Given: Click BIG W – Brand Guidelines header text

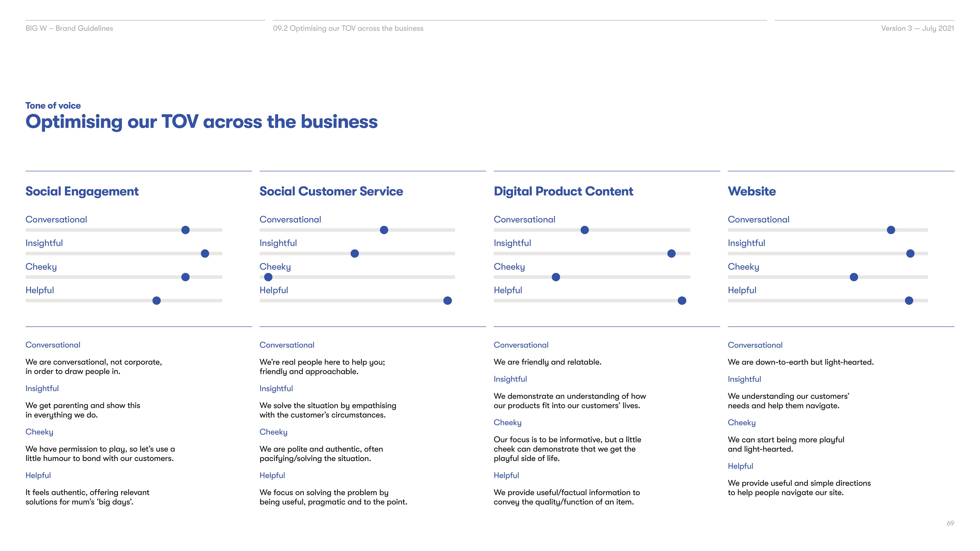Looking at the screenshot, I should point(69,29).
